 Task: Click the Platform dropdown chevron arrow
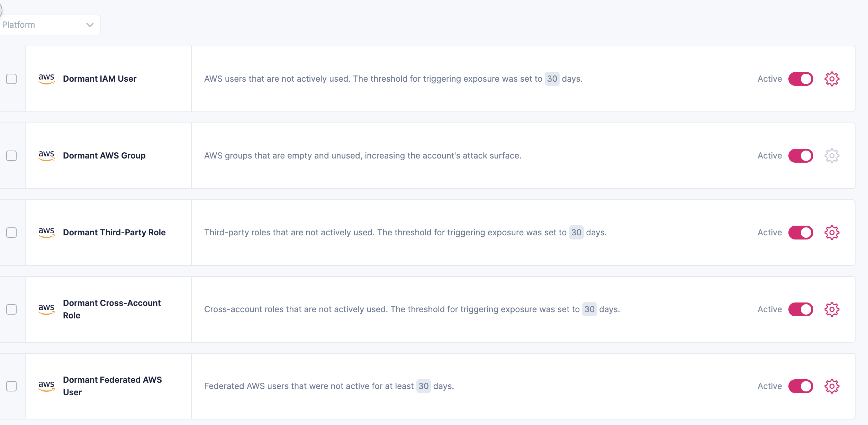coord(90,25)
